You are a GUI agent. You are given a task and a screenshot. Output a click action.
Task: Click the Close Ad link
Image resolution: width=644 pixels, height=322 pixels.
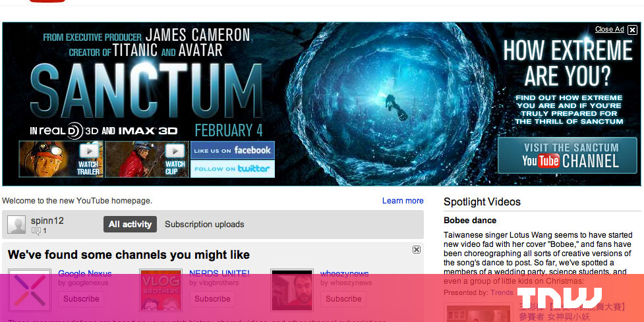[610, 29]
